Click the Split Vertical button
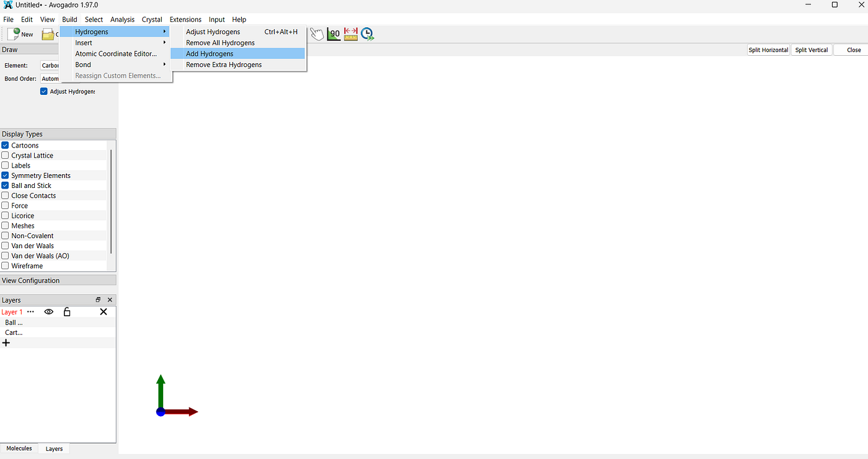 coord(812,50)
